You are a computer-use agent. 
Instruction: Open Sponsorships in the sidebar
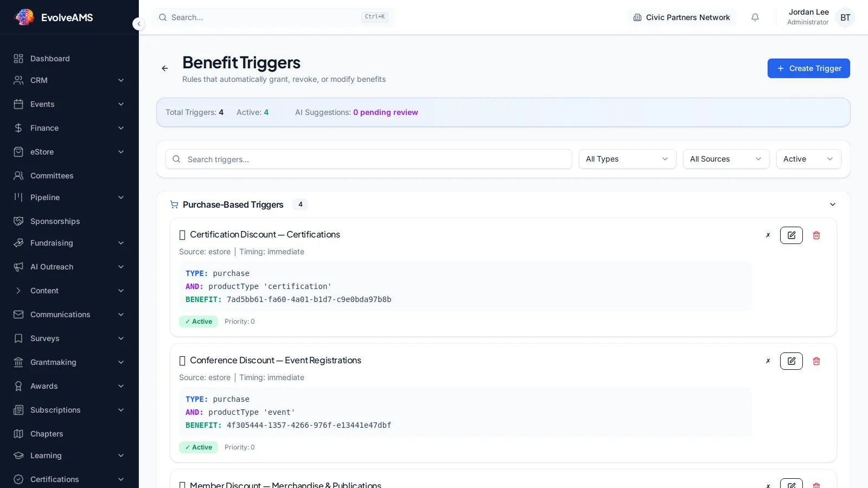point(69,221)
